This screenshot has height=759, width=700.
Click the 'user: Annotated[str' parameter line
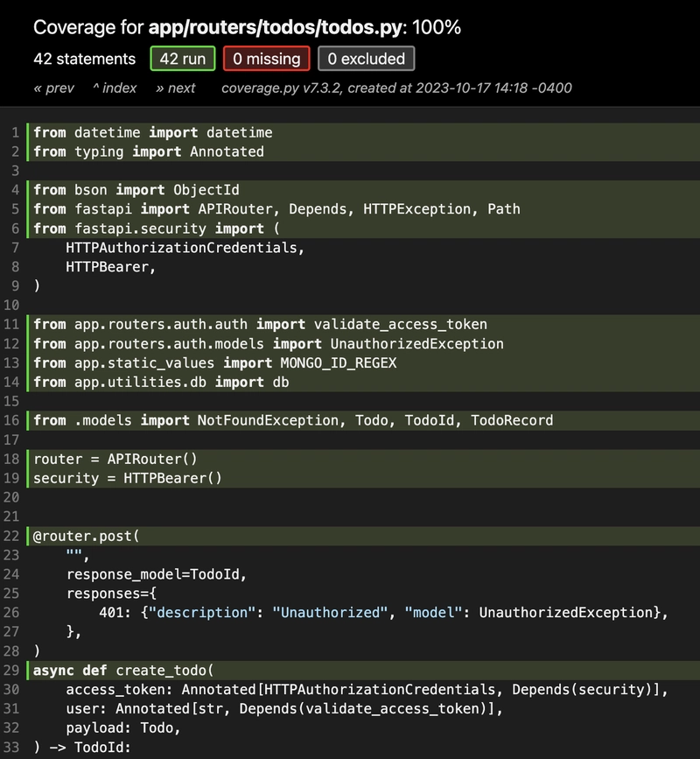[285, 708]
